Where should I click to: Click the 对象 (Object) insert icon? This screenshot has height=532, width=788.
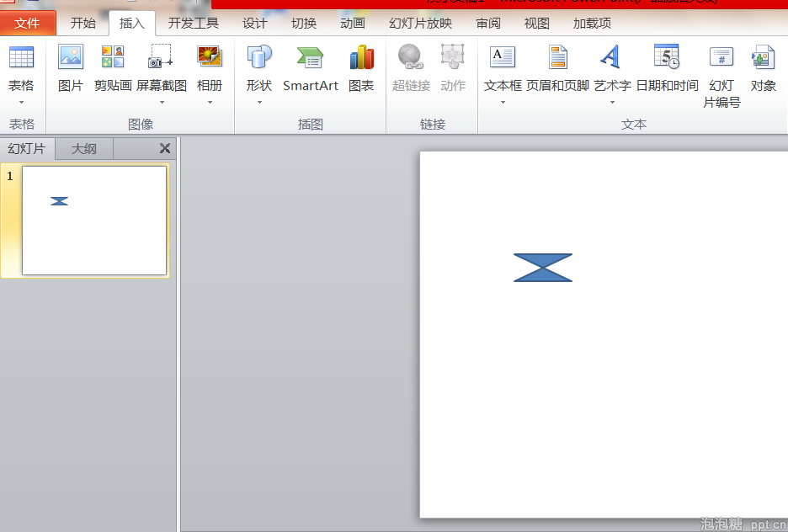[x=764, y=57]
